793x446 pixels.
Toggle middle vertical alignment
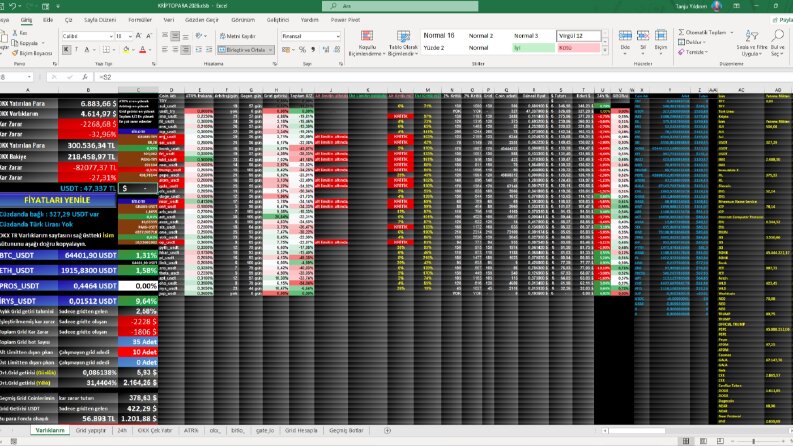pyautogui.click(x=175, y=36)
